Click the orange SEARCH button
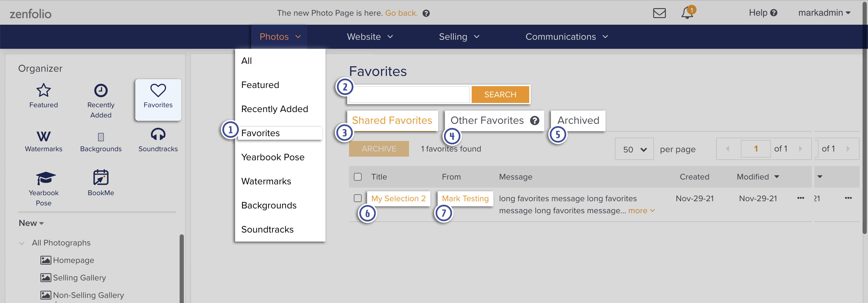The width and height of the screenshot is (868, 303). 500,95
